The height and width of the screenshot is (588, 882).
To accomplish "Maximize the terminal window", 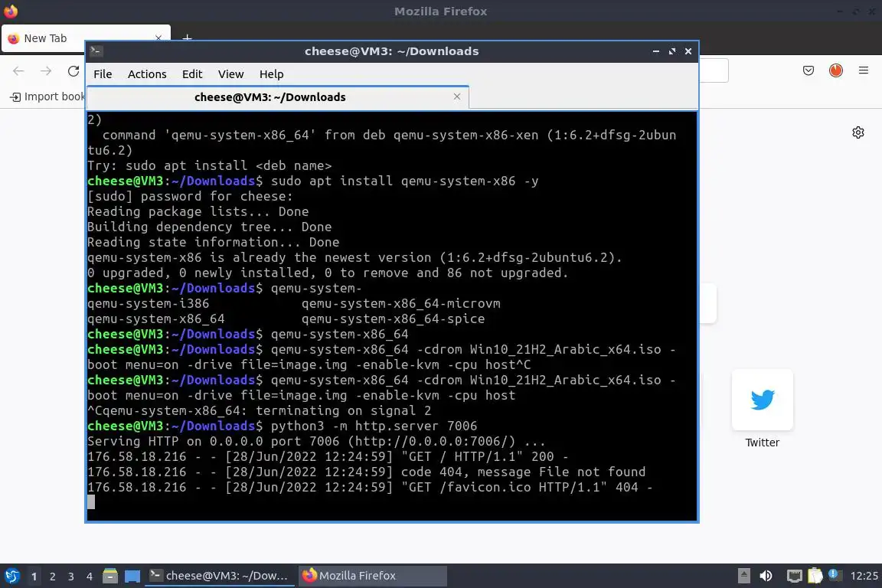I will 671,51.
